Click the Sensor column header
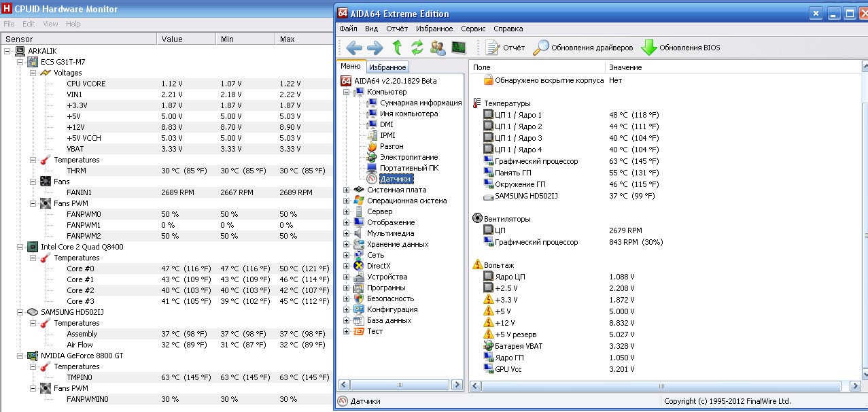This screenshot has width=868, height=412. click(79, 39)
